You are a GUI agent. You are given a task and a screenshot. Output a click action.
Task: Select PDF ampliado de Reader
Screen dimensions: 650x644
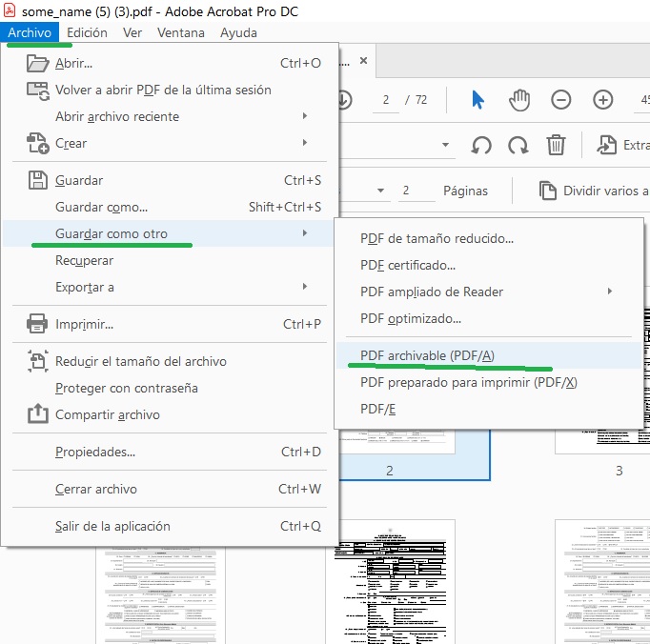(x=489, y=292)
